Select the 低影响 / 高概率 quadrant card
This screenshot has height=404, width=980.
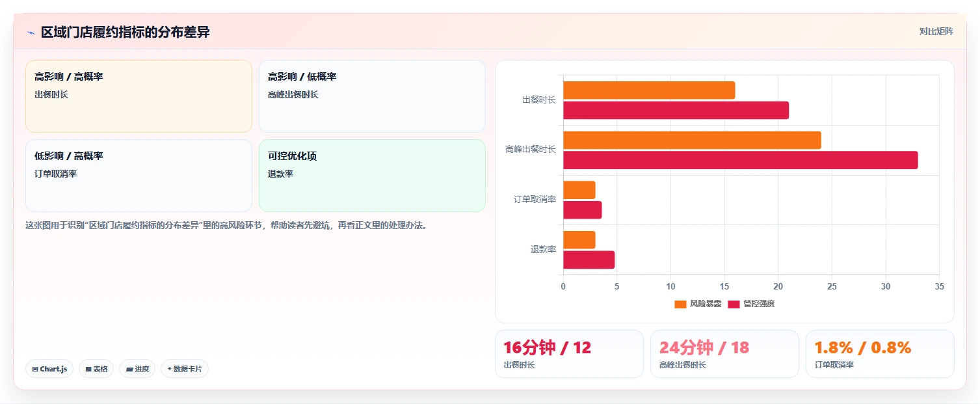click(139, 176)
